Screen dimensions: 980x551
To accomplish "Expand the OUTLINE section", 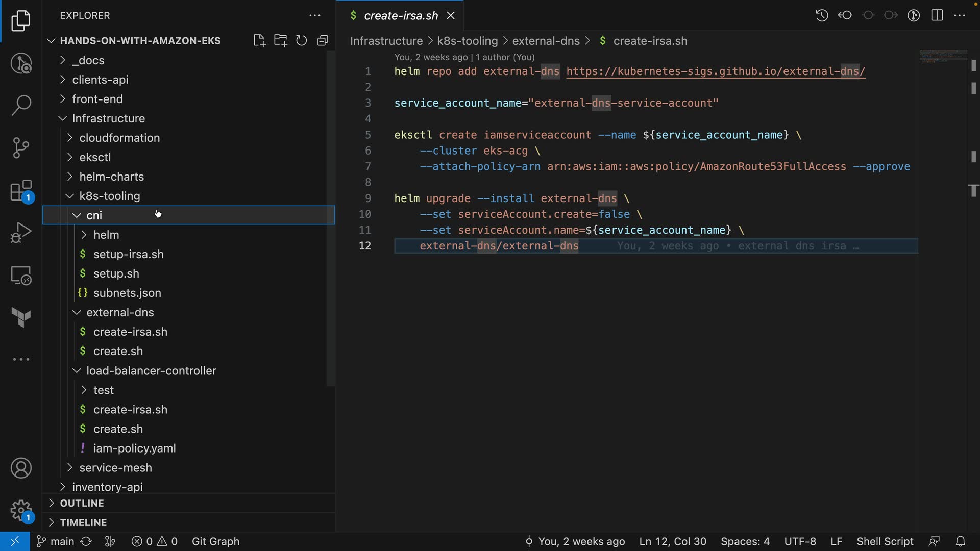I will point(82,503).
